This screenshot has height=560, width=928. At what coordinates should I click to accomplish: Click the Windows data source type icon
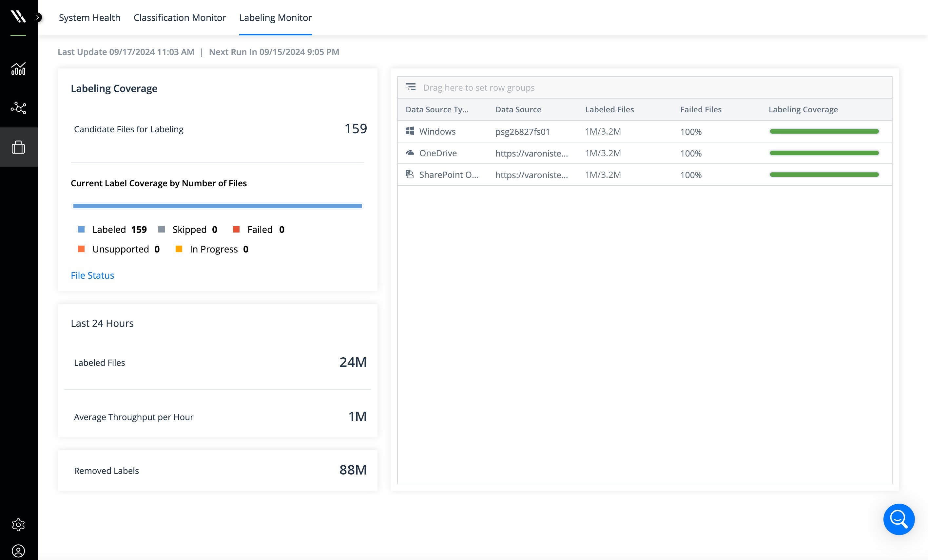pyautogui.click(x=410, y=131)
